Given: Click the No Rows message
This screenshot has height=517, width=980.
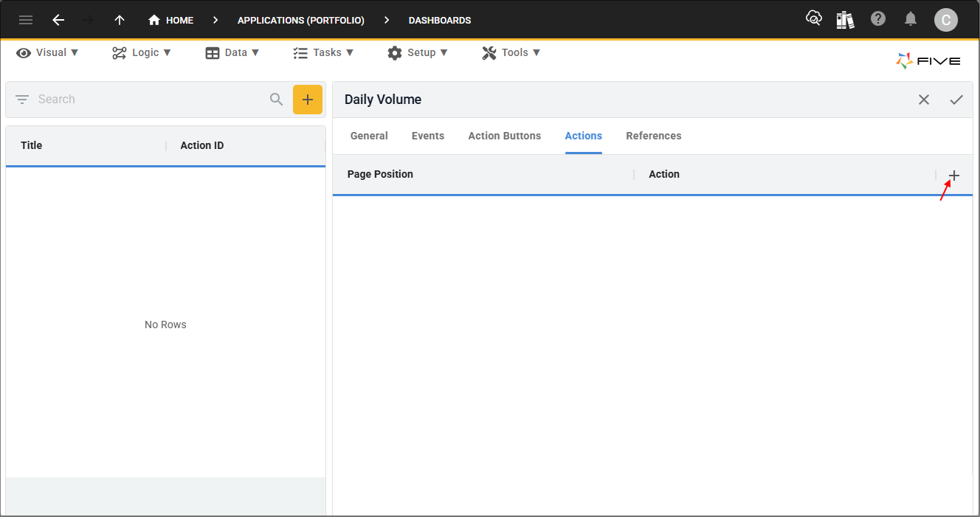Looking at the screenshot, I should 165,325.
